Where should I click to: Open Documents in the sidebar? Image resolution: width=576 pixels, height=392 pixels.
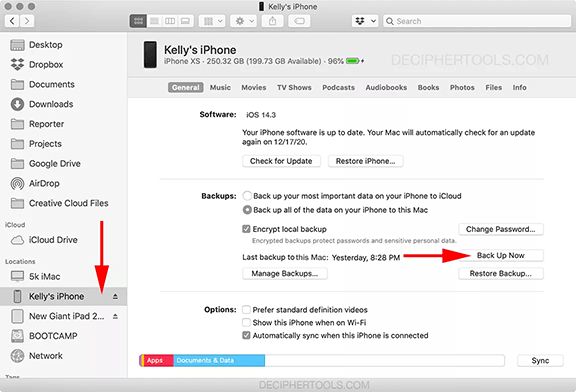[x=64, y=84]
